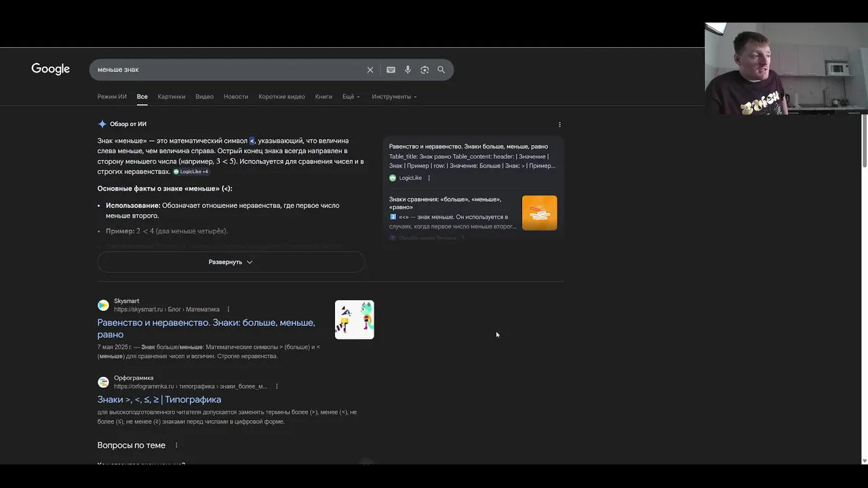Open AI overview three-dot options
The height and width of the screenshot is (488, 868).
pos(559,125)
